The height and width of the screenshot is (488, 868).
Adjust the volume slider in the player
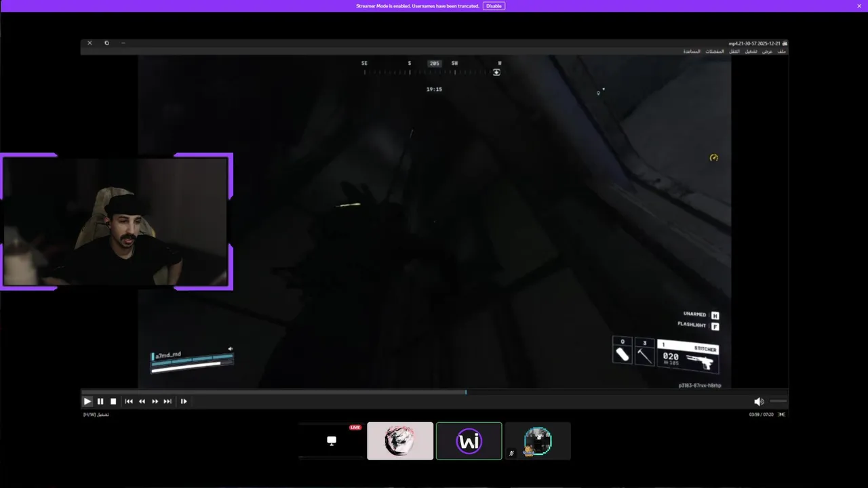(x=778, y=401)
